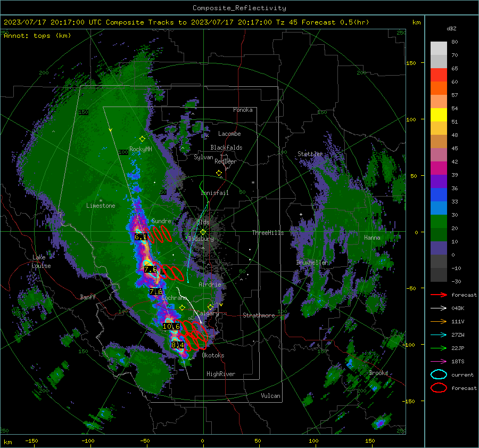Click the yellow diamond marker right of Calgary

[x=210, y=307]
